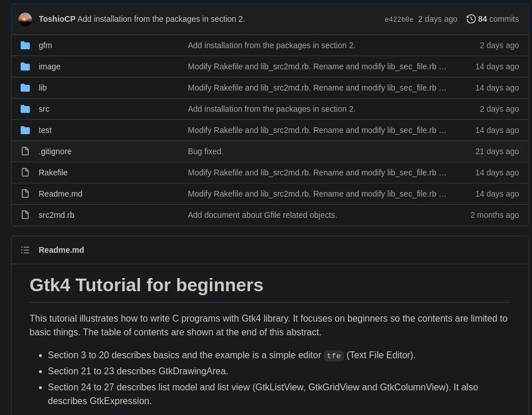Open src row's Add installation commit message
The image size is (532, 415).
pos(271,109)
